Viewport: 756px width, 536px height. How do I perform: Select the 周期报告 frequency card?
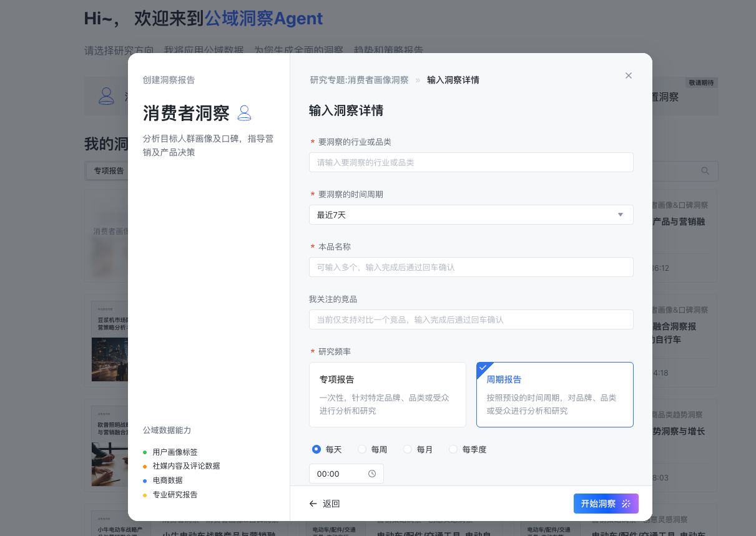(555, 394)
